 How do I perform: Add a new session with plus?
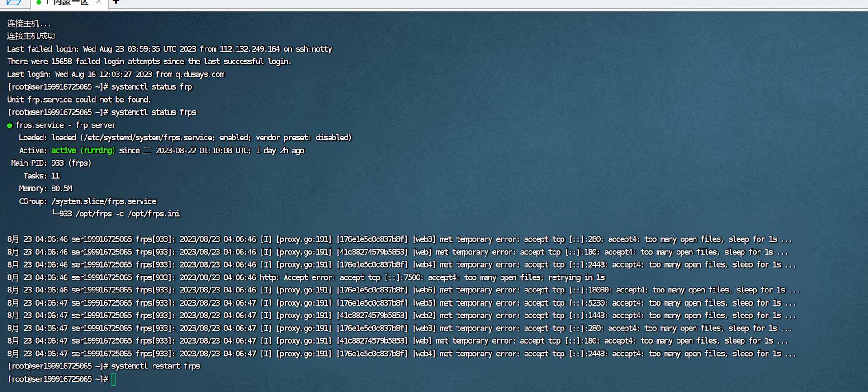116,2
